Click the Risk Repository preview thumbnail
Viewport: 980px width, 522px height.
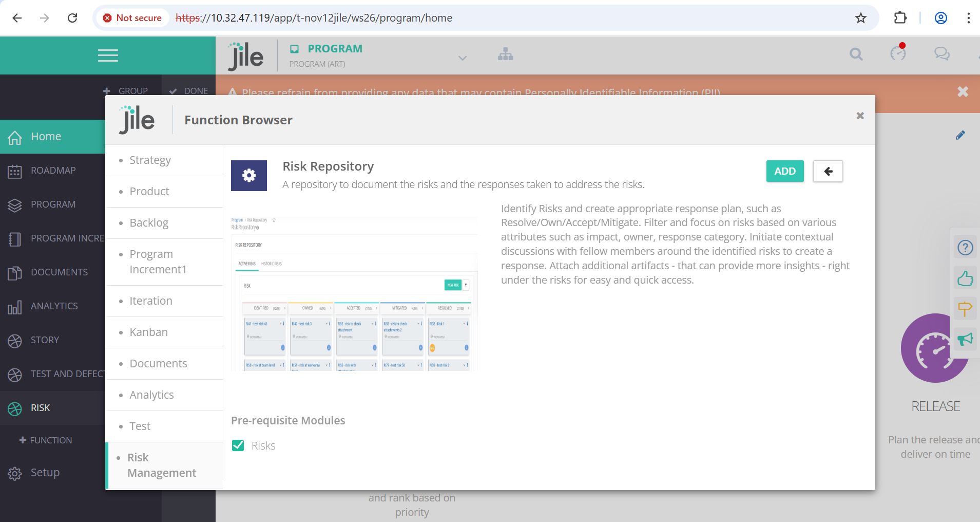tap(354, 293)
